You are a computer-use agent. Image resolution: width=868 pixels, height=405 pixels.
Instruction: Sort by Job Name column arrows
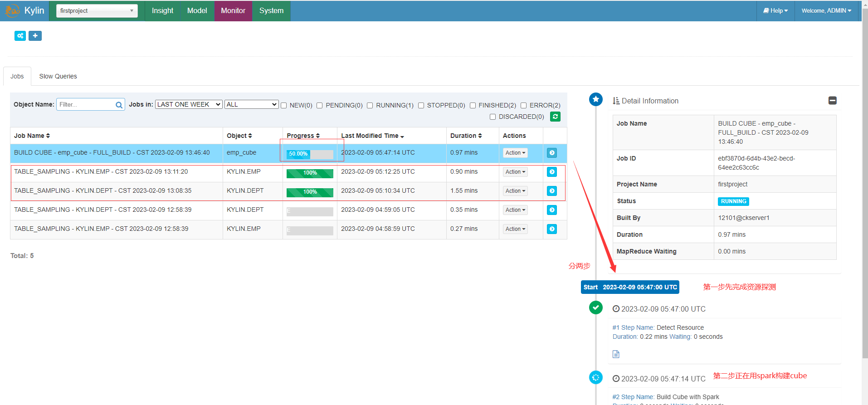(x=48, y=136)
